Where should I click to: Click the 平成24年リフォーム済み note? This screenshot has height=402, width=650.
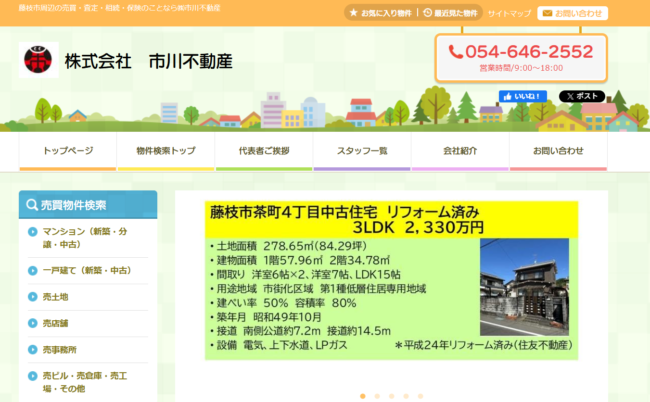483,345
